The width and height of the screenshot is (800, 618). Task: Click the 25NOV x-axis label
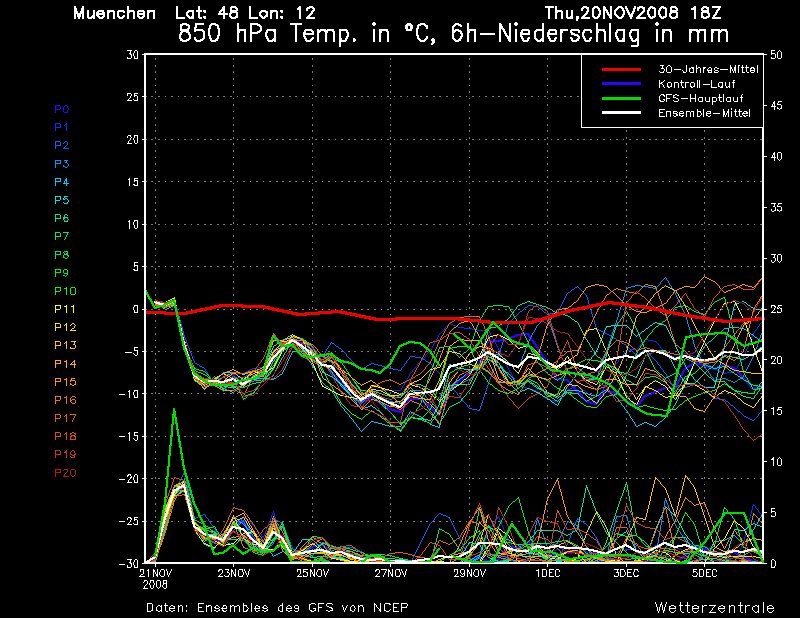click(x=312, y=574)
